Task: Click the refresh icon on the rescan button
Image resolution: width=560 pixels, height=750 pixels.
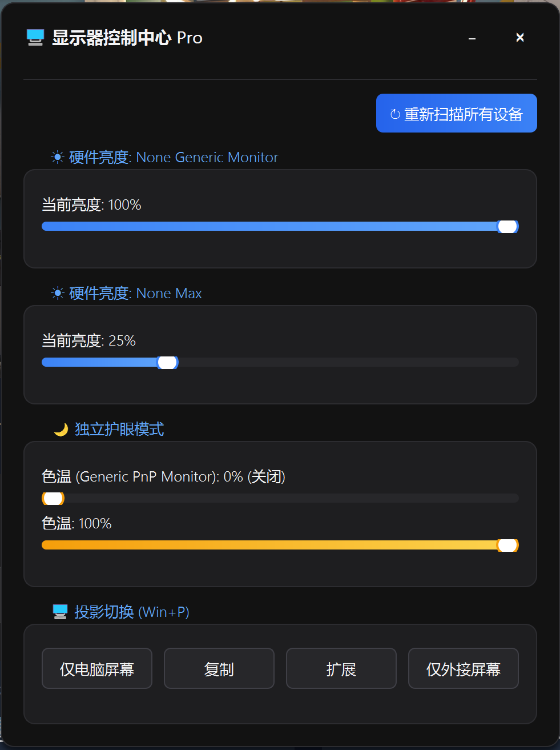Action: tap(395, 114)
